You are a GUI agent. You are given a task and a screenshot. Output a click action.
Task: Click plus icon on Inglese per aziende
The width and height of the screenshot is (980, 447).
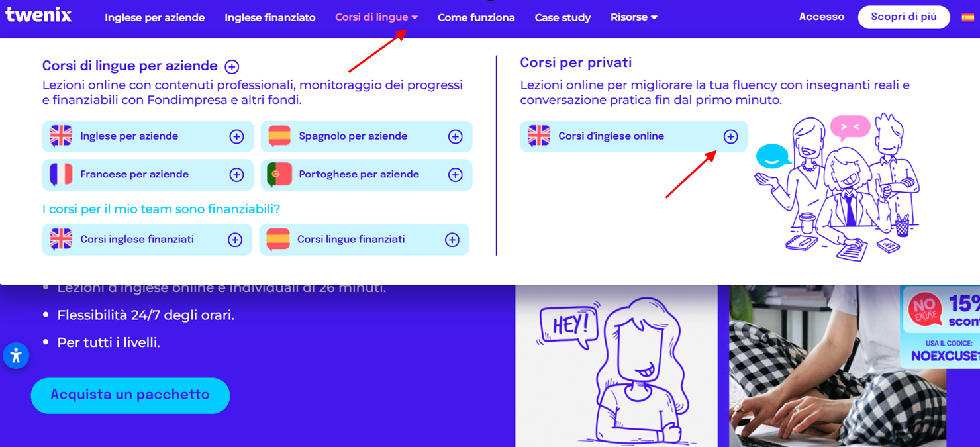coord(236,136)
